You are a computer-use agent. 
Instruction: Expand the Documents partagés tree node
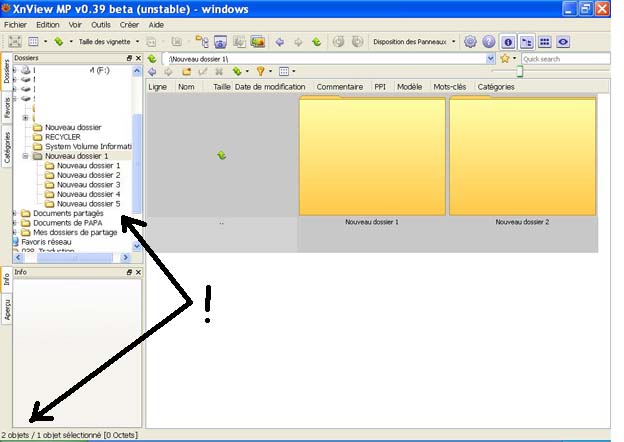[x=14, y=213]
